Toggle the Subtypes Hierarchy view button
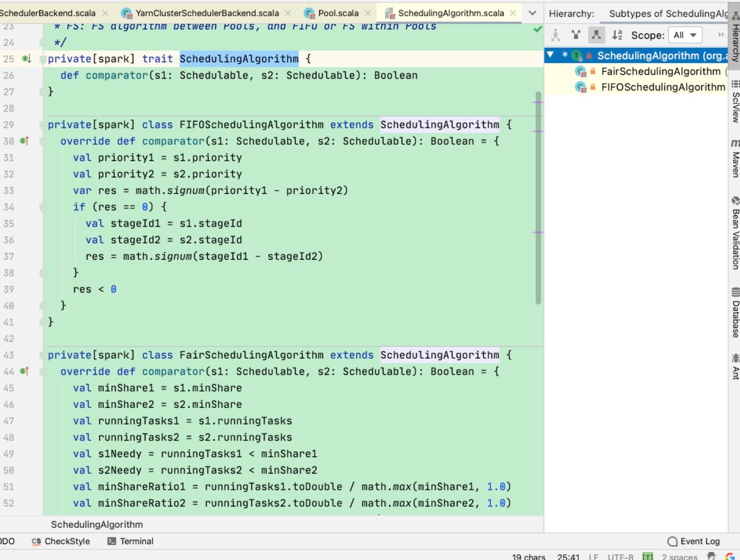Image resolution: width=740 pixels, height=560 pixels. pyautogui.click(x=597, y=35)
